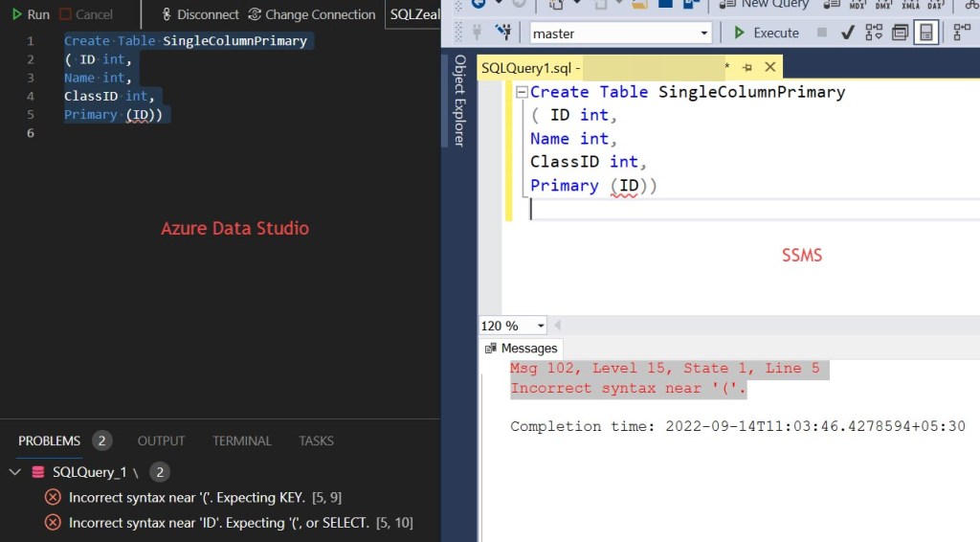
Task: Click Execute in the SSMS toolbar
Action: point(766,34)
